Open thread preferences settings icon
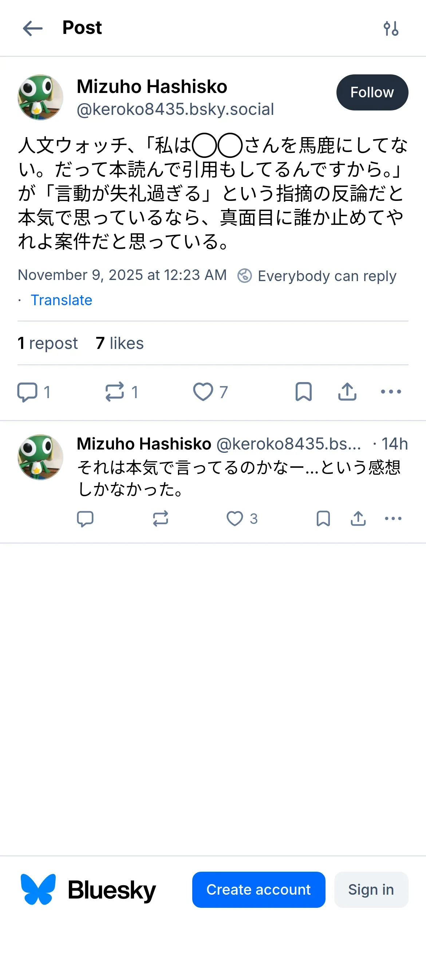 pos(391,28)
